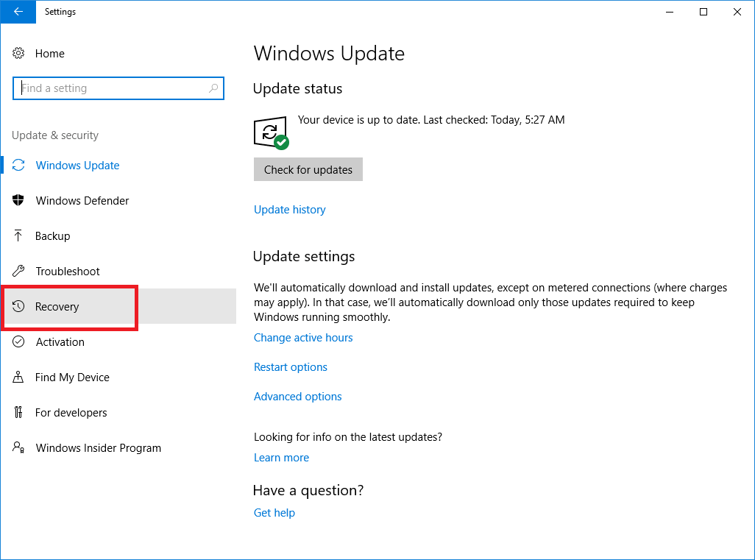The image size is (755, 560).
Task: Open the Advanced options link
Action: point(298,397)
